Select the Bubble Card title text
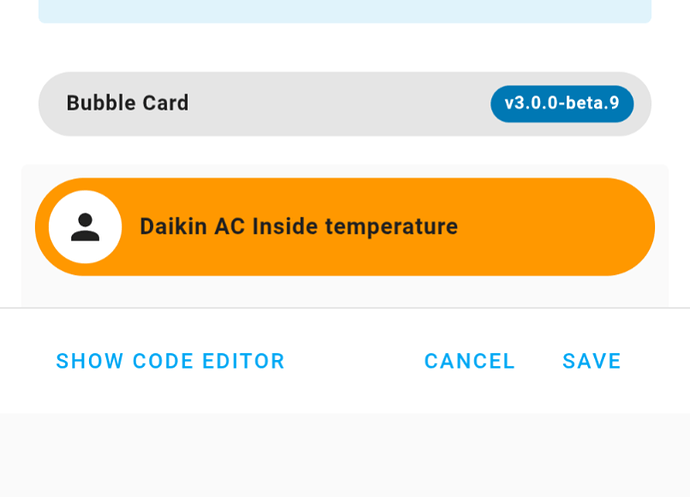This screenshot has width=690, height=497. (x=127, y=103)
